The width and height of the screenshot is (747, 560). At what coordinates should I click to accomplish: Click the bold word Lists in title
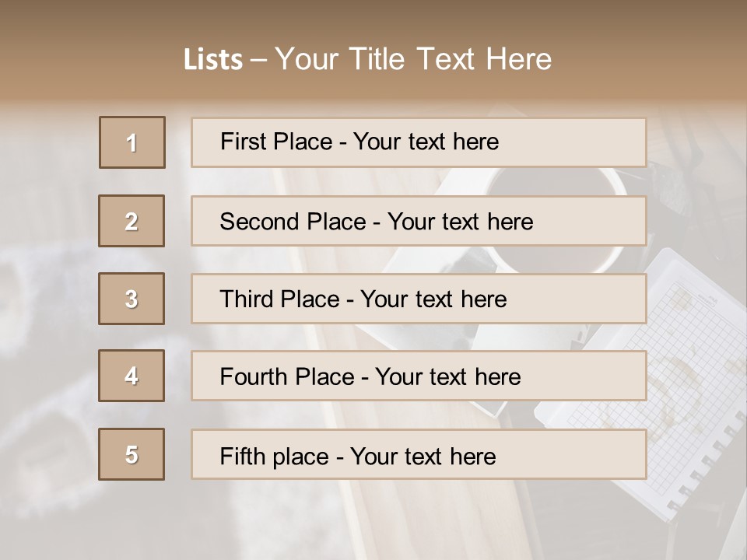[x=213, y=60]
